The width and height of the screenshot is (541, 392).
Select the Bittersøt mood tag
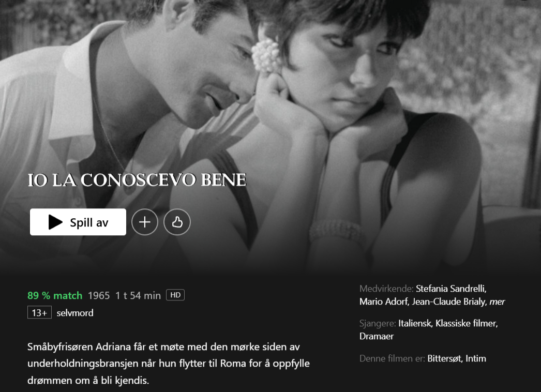pos(445,358)
